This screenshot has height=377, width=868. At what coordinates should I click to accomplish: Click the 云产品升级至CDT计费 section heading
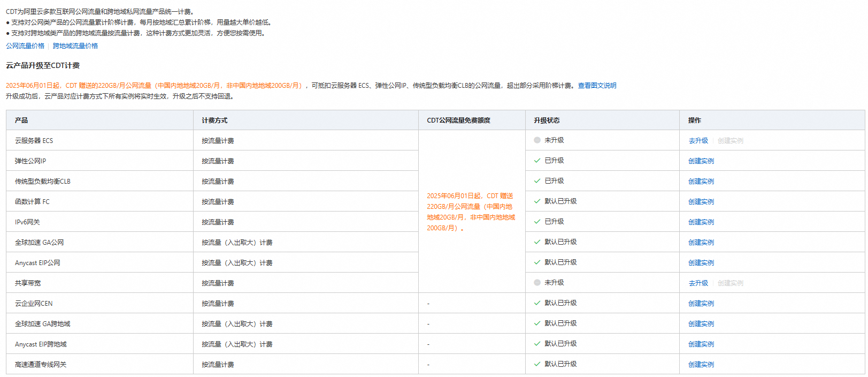pos(43,65)
